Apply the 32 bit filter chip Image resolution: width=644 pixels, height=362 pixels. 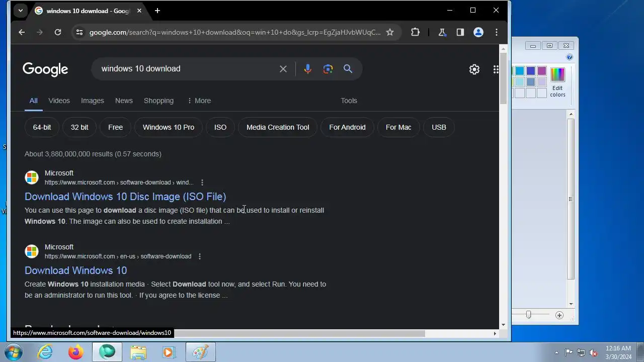pos(79,127)
